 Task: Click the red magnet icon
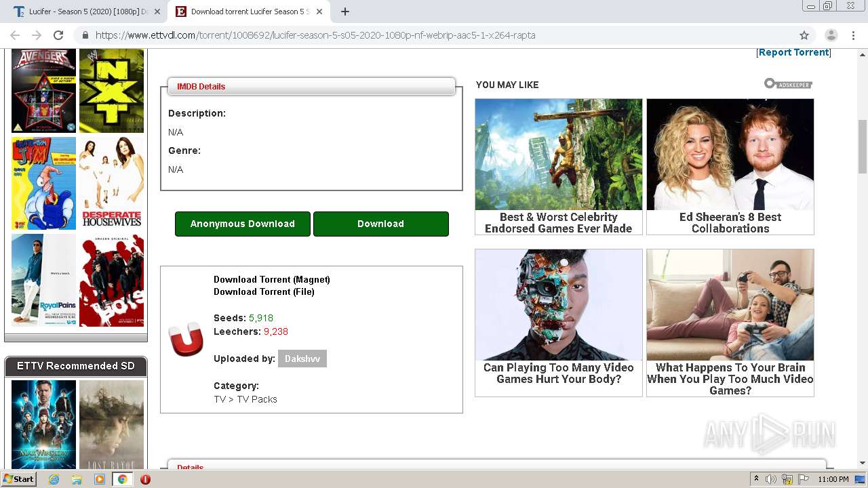click(x=186, y=338)
